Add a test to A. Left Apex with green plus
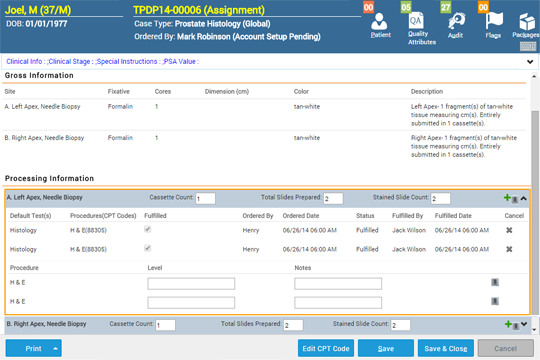The image size is (540, 360). [x=507, y=198]
